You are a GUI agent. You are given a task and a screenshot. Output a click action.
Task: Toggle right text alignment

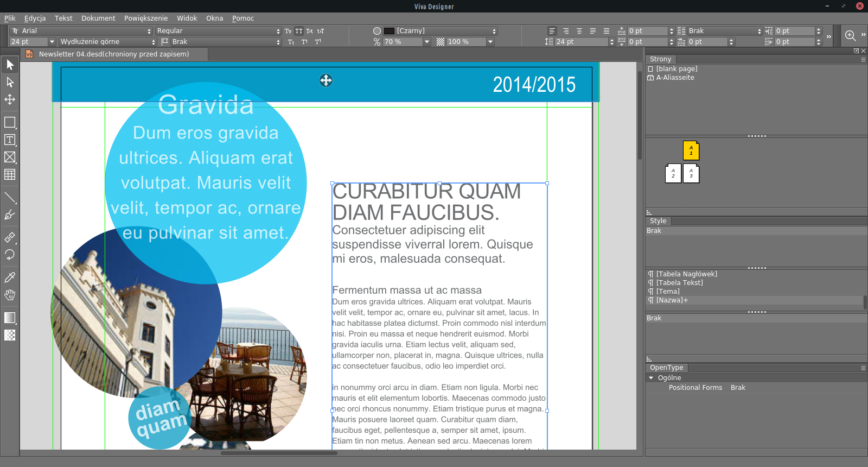click(x=566, y=31)
